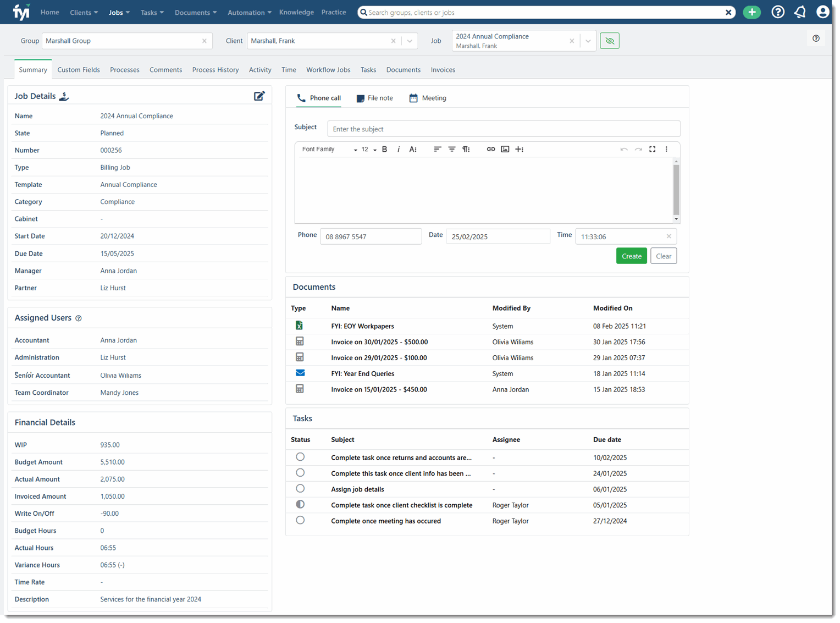Clear the Client field Marshall, Frank
Image resolution: width=840 pixels, height=623 pixels.
coord(393,41)
